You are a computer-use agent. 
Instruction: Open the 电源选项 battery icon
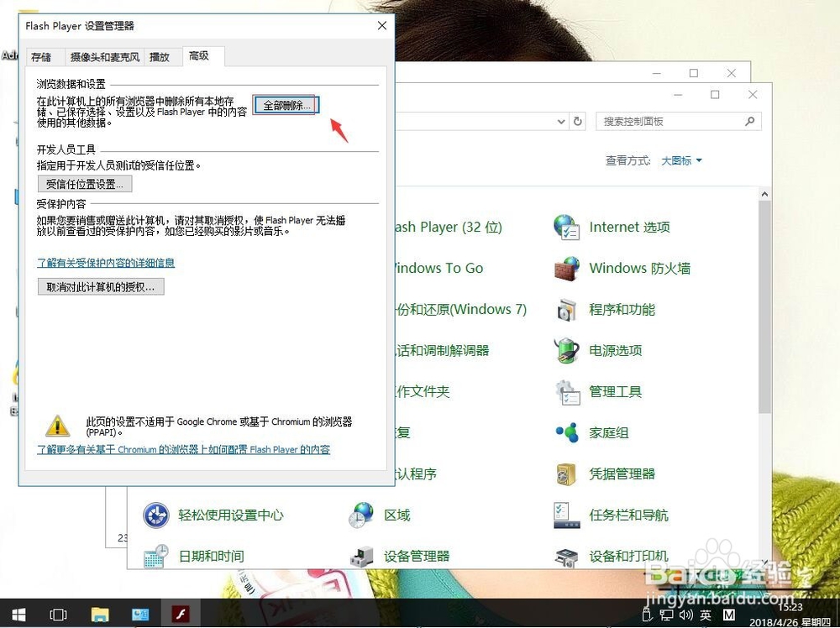566,351
